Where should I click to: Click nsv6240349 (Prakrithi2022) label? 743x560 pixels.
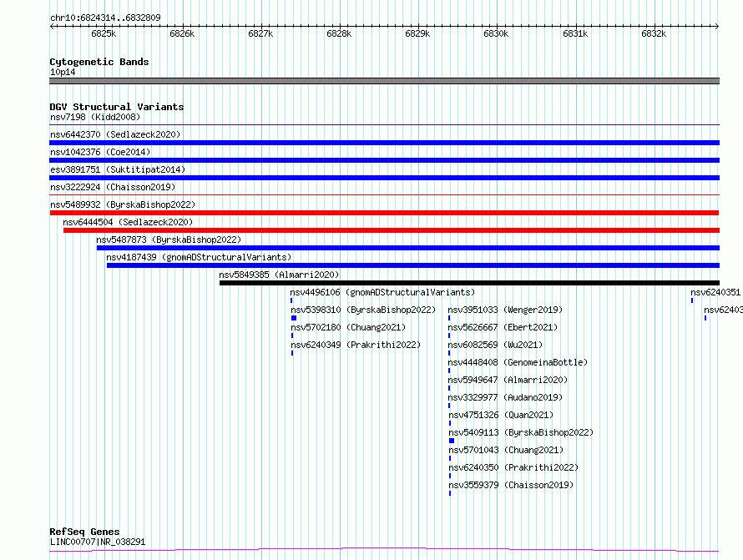[356, 345]
